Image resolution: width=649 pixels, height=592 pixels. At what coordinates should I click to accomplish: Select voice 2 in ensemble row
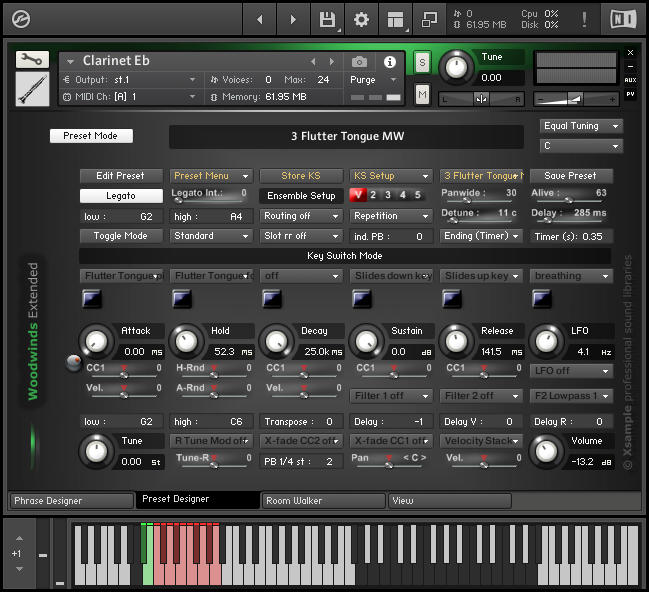[x=373, y=195]
